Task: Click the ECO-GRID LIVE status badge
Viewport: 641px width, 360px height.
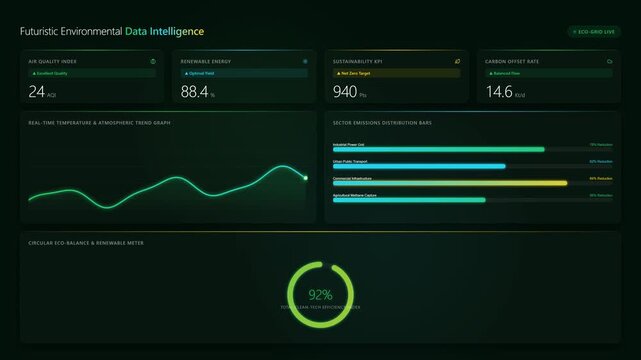Action: click(594, 31)
